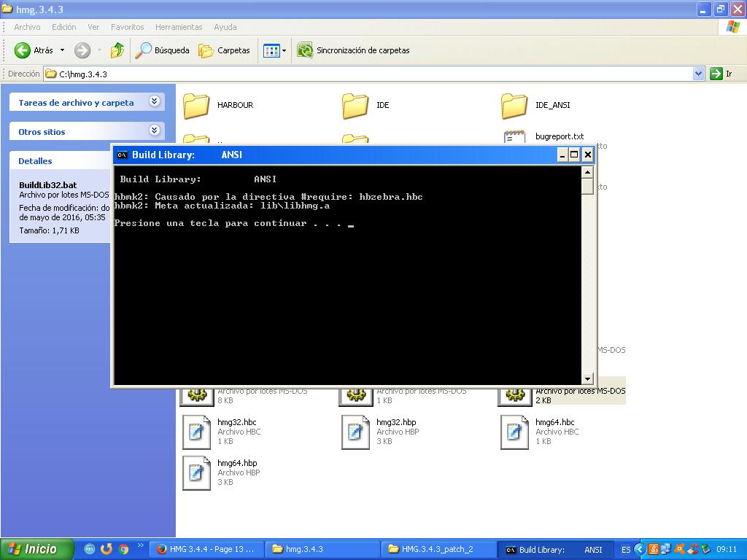This screenshot has width=747, height=560.
Task: Open the Favoritos menu
Action: point(127,27)
